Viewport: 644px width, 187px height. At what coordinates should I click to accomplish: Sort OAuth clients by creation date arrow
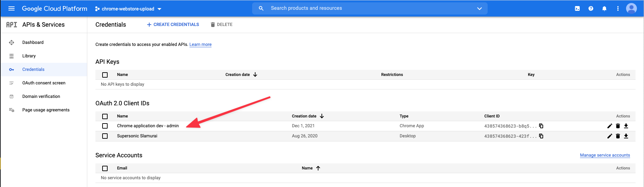tap(322, 116)
